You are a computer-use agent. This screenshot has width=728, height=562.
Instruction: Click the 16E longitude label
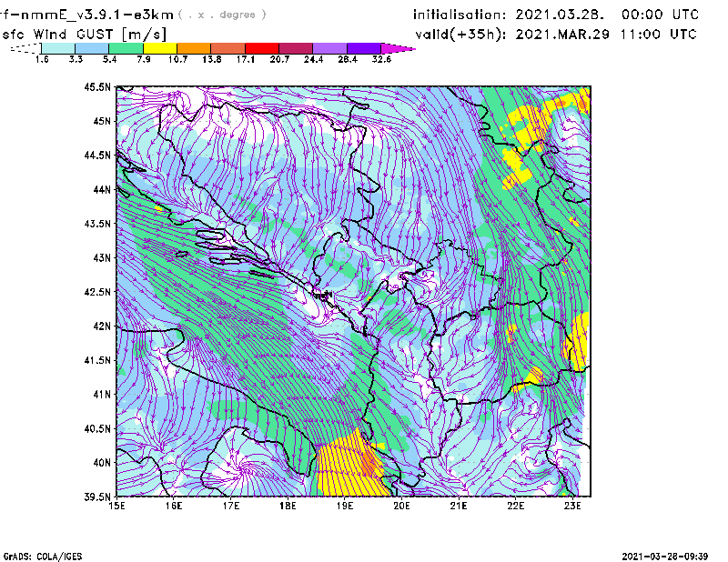[174, 506]
